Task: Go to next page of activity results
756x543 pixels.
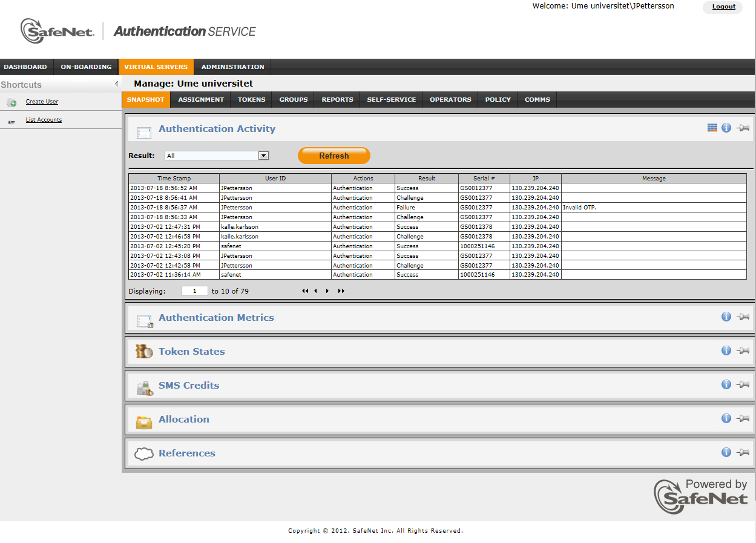Action: click(327, 291)
